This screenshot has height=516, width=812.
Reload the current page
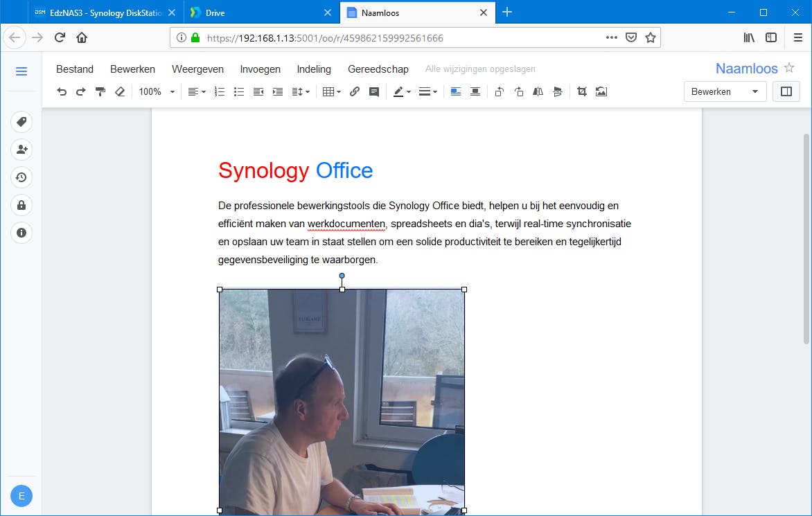click(60, 37)
